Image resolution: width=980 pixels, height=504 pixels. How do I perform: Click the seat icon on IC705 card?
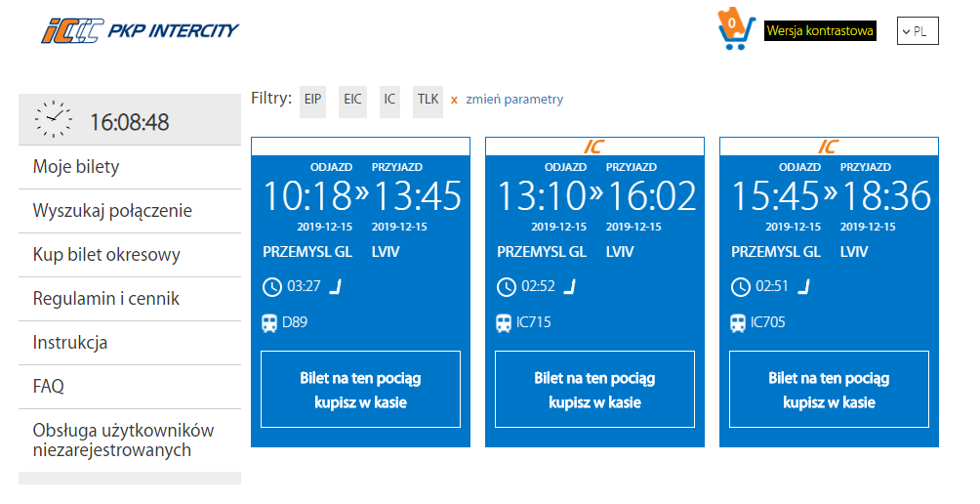pos(804,286)
